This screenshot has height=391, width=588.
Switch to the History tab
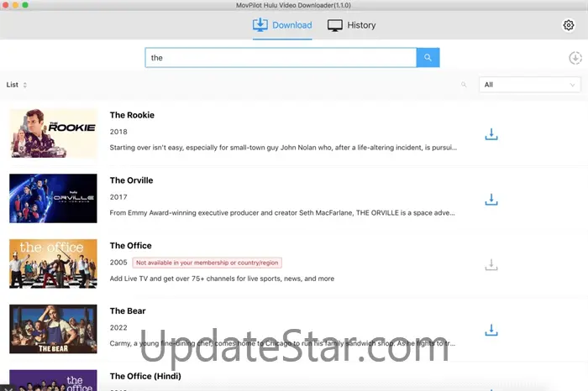[352, 25]
